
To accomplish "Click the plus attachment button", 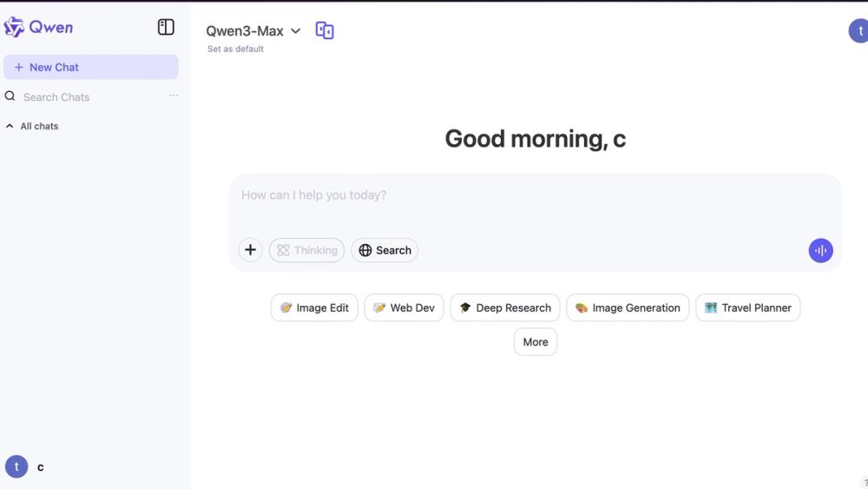I will (250, 250).
